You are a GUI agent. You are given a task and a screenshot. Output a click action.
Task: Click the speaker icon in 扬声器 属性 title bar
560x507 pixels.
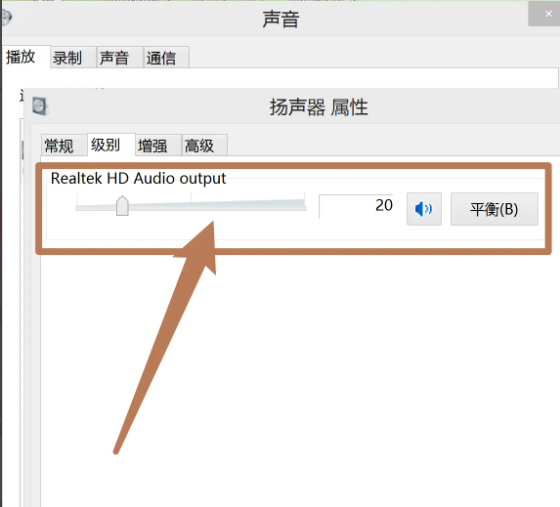tap(40, 106)
